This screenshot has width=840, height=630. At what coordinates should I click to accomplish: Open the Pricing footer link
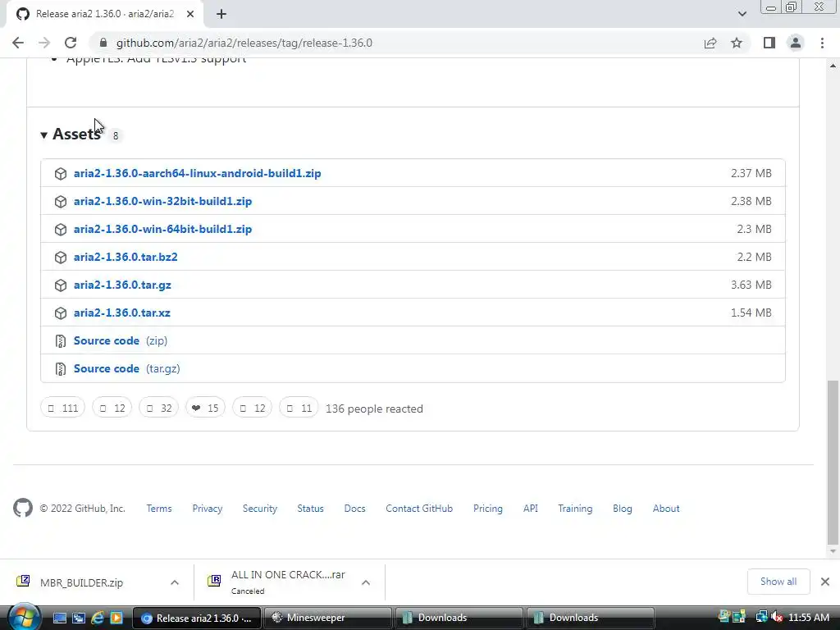488,509
